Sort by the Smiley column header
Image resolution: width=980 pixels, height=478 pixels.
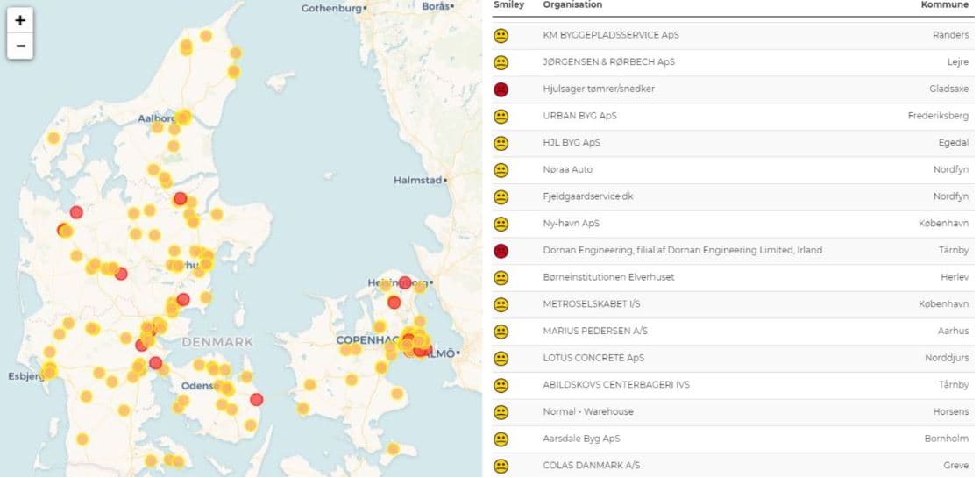click(x=508, y=4)
